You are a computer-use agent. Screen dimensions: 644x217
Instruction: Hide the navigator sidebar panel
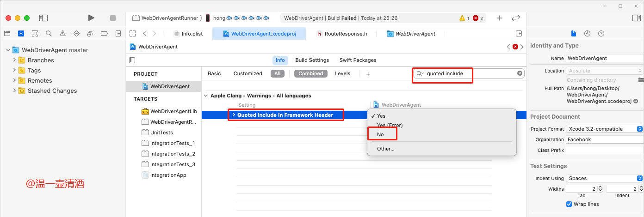(x=43, y=18)
